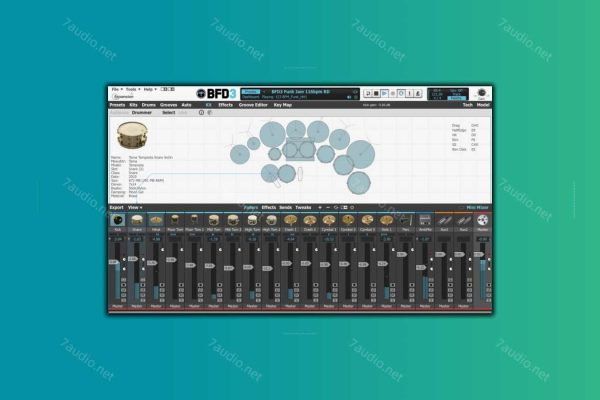The height and width of the screenshot is (400, 600).
Task: Select the Crash 1 cymbal icon
Action: [x=290, y=220]
